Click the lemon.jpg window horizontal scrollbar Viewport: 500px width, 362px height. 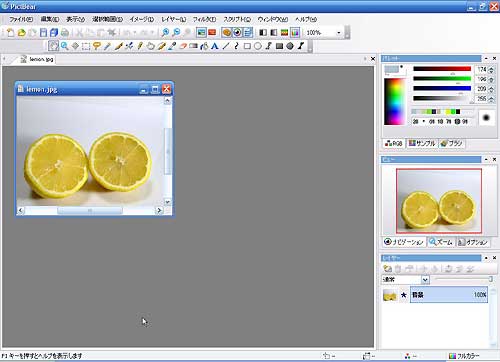(90, 210)
